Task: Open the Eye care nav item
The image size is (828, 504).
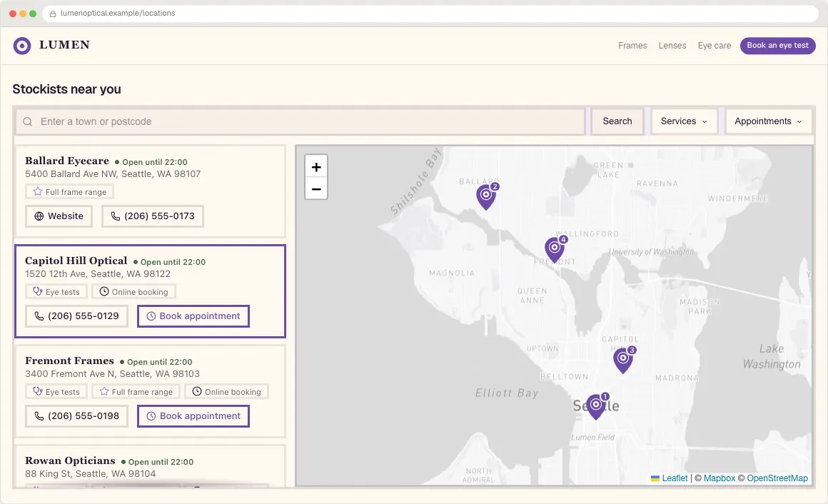Action: [x=715, y=46]
